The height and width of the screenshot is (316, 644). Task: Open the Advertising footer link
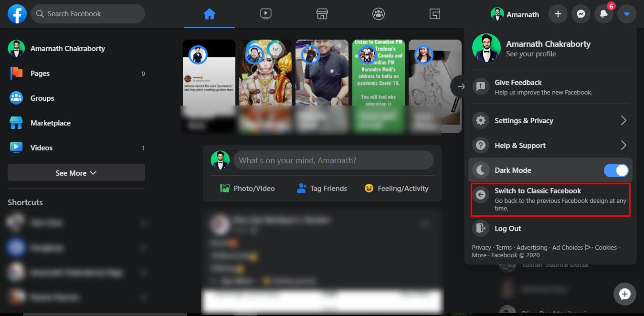click(532, 248)
